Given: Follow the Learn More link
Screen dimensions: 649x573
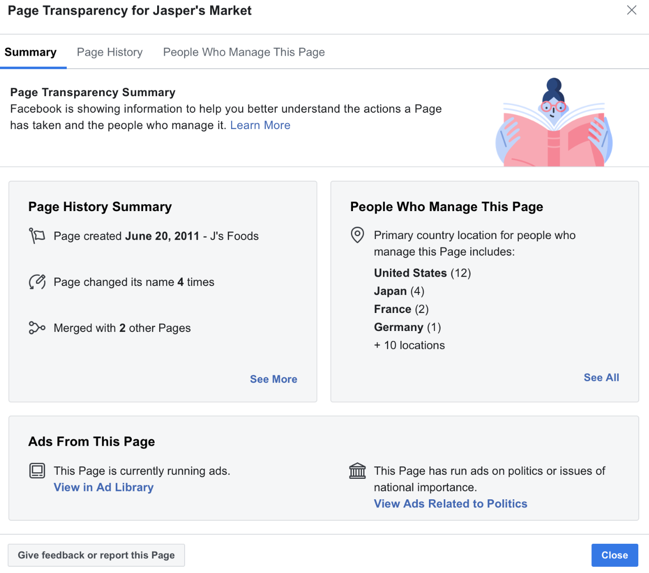Looking at the screenshot, I should pos(260,125).
